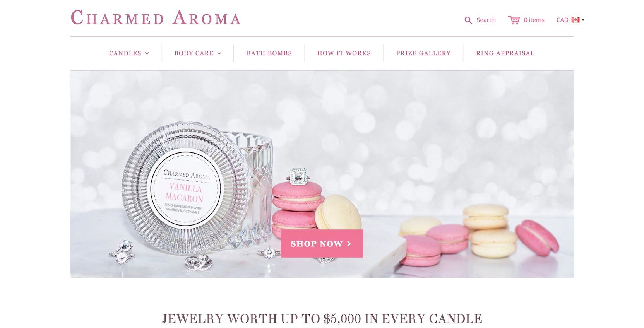This screenshot has width=644, height=328.
Task: Open the shopping cart icon
Action: 514,20
